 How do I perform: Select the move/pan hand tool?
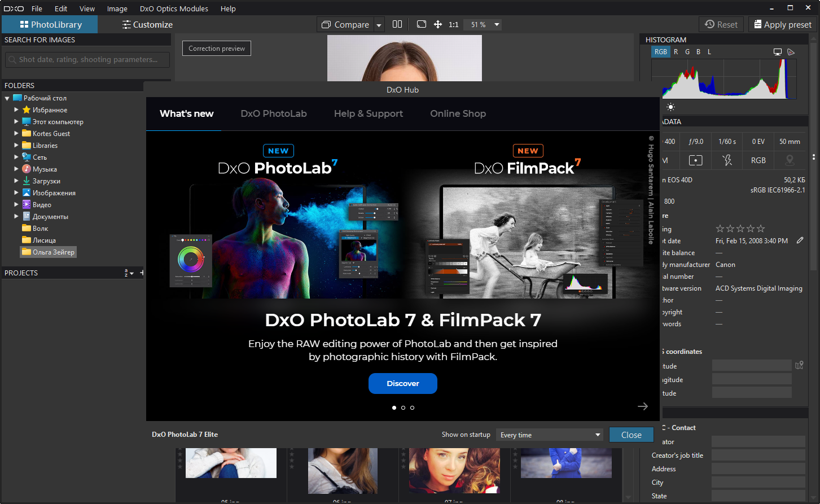click(437, 24)
